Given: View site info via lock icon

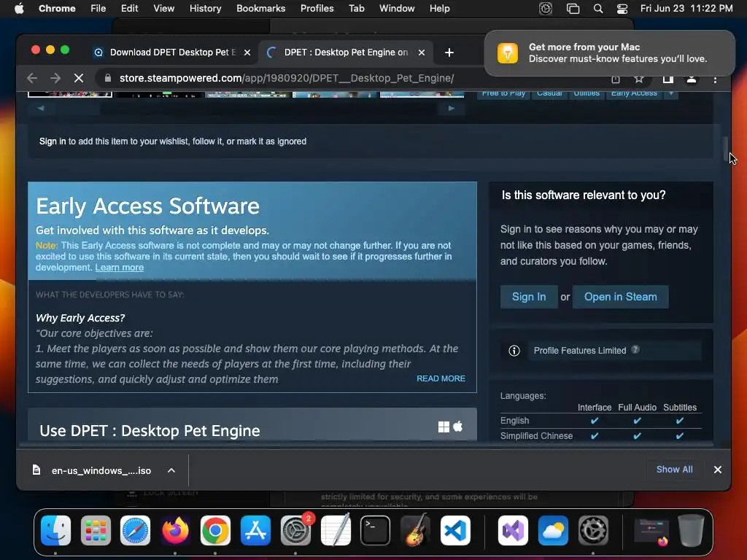Looking at the screenshot, I should click(108, 78).
